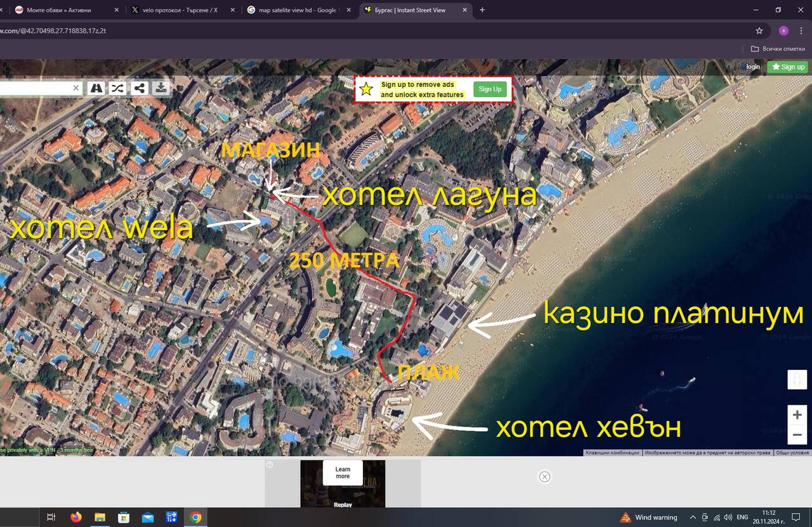Click the green Sign Up ad button
The width and height of the screenshot is (812, 527).
click(490, 89)
